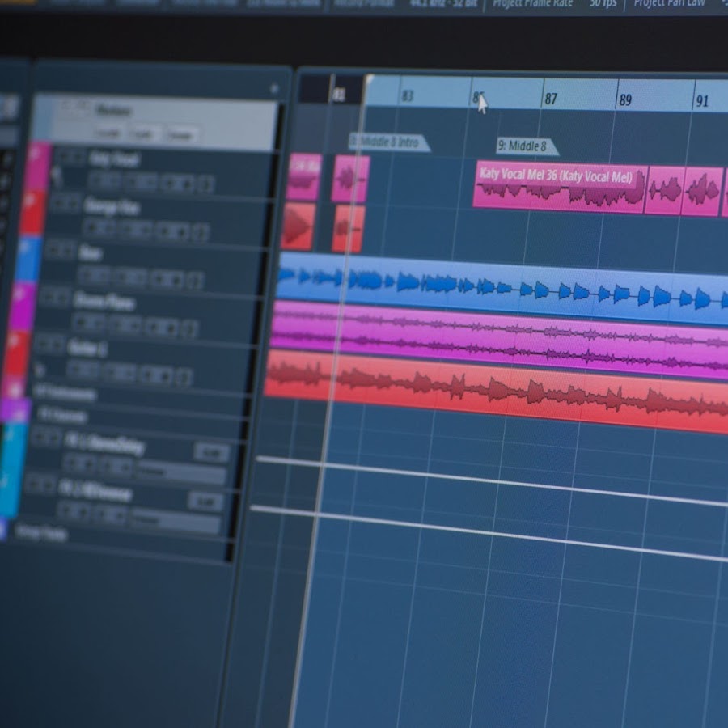Screen dimensions: 728x728
Task: Select the red vocal clip under Middle 8 Intro
Action: (x=348, y=229)
